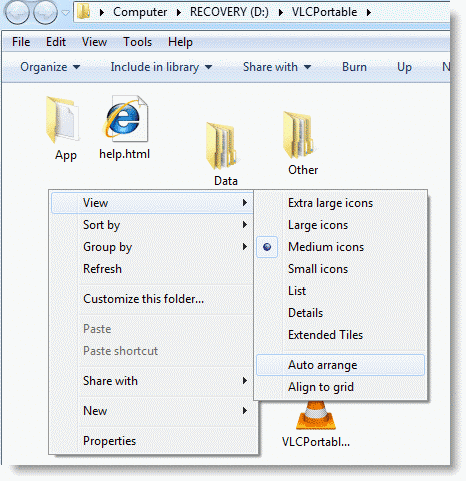This screenshot has width=466, height=481.
Task: Open the Share with toolbar dropdown
Action: click(x=277, y=67)
